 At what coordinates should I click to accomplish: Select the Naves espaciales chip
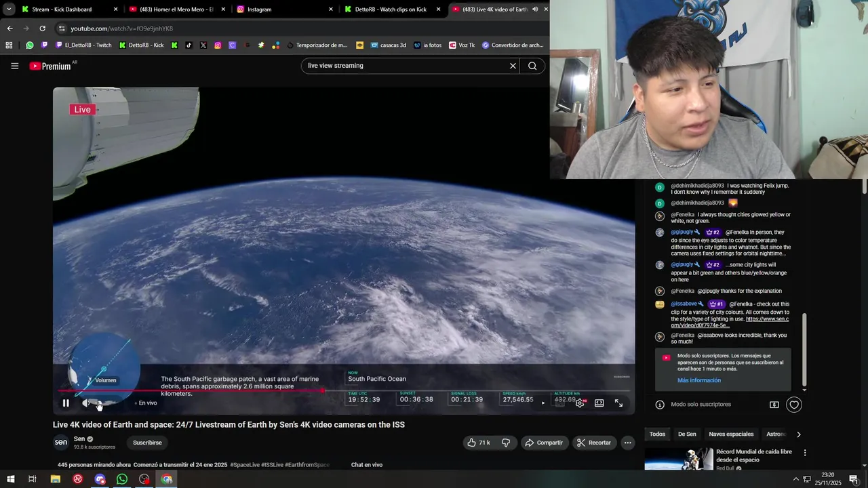pos(731,434)
